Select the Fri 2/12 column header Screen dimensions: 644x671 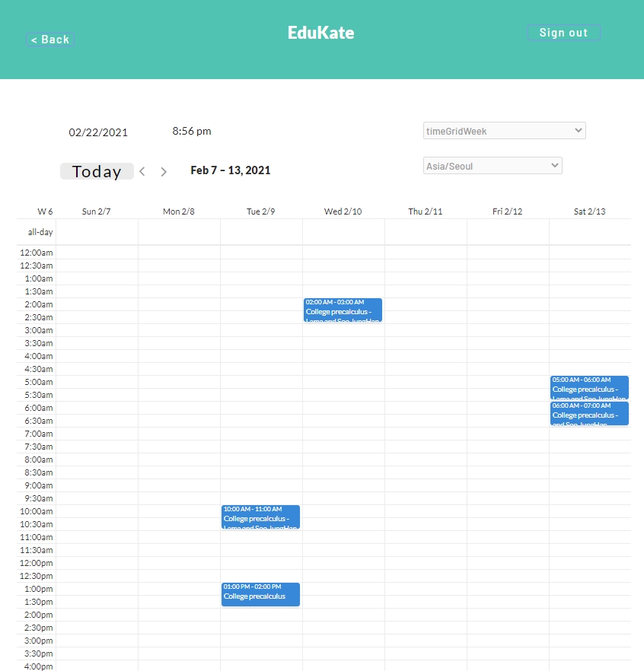coord(508,211)
